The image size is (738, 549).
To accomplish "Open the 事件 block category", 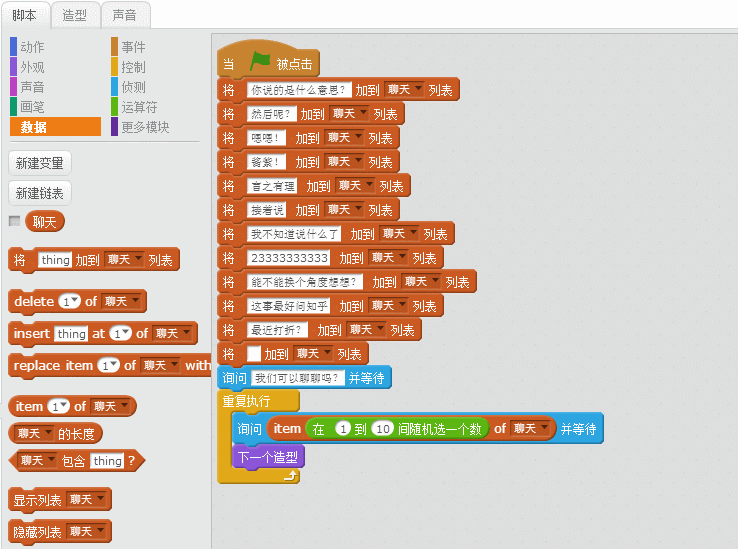I will pyautogui.click(x=133, y=47).
